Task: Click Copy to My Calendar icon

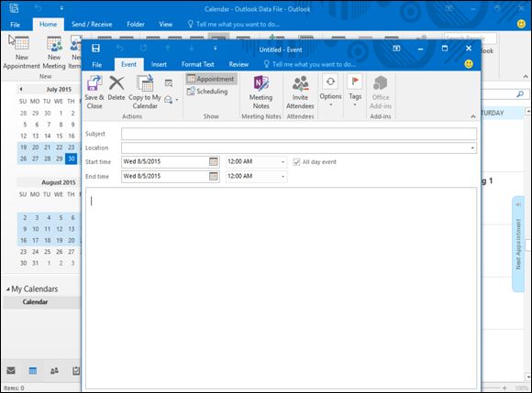Action: coord(145,83)
